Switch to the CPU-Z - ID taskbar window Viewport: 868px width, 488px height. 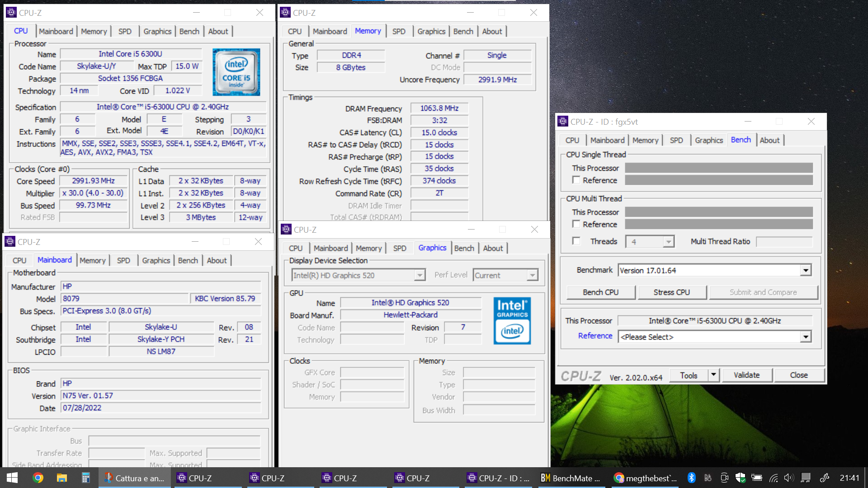coord(498,478)
